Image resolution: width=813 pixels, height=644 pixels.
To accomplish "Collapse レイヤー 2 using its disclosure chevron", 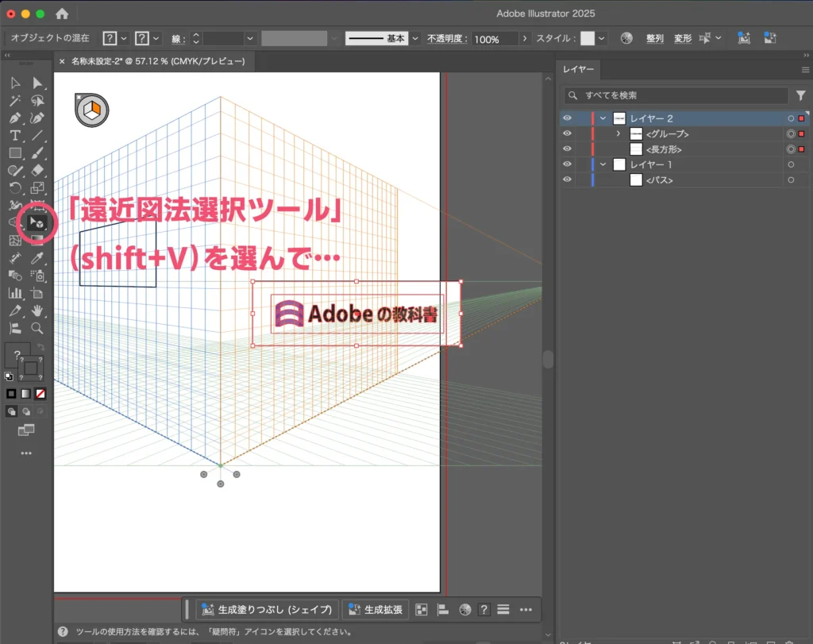I will pos(603,118).
